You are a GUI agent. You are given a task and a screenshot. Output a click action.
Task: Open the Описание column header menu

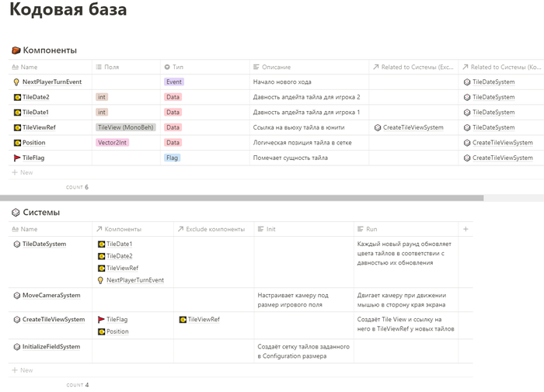click(x=277, y=68)
